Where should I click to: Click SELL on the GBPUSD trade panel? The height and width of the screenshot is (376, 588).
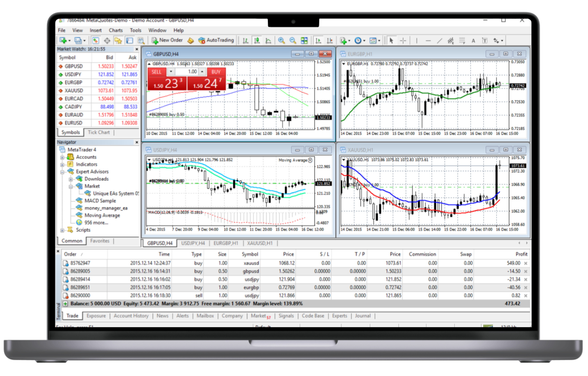point(156,72)
